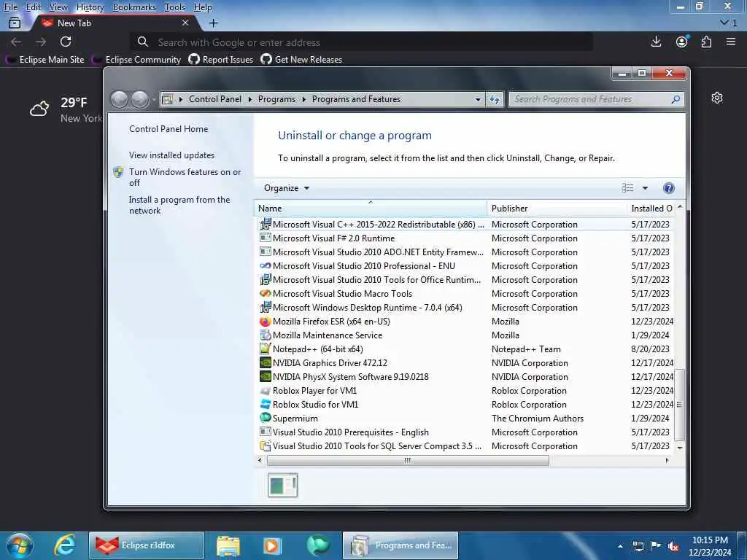Open the Eclipse Main Site bookmark
Screen dimensions: 747x560
46,60
